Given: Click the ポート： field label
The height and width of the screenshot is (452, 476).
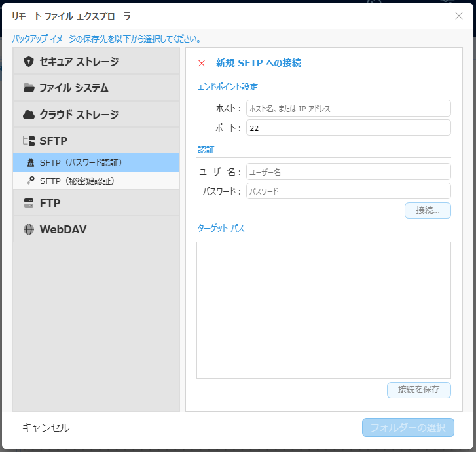Looking at the screenshot, I should pyautogui.click(x=229, y=128).
